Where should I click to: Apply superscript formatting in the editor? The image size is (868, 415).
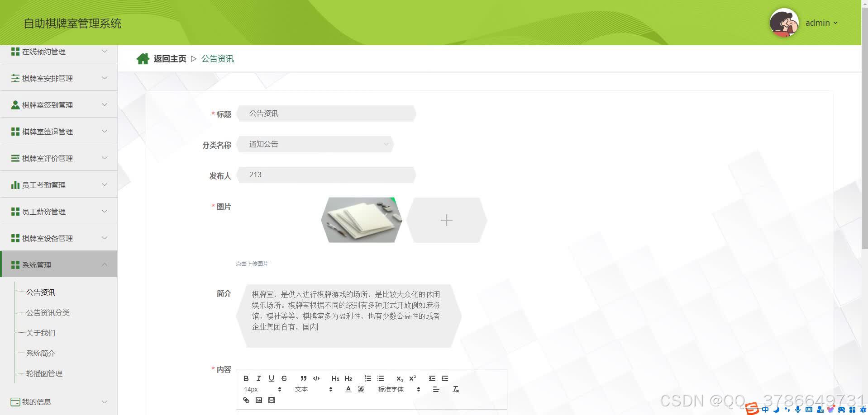[x=412, y=378]
